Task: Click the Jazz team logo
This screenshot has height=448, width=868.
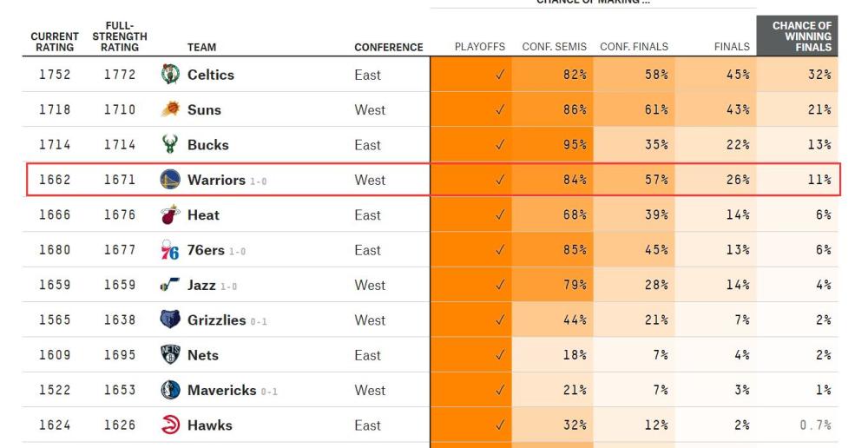Action: [170, 285]
